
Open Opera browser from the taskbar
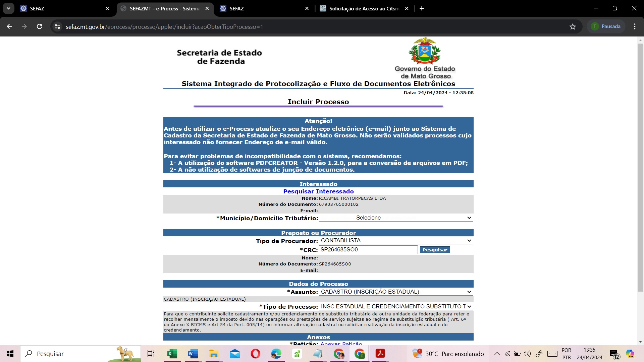tap(256, 354)
